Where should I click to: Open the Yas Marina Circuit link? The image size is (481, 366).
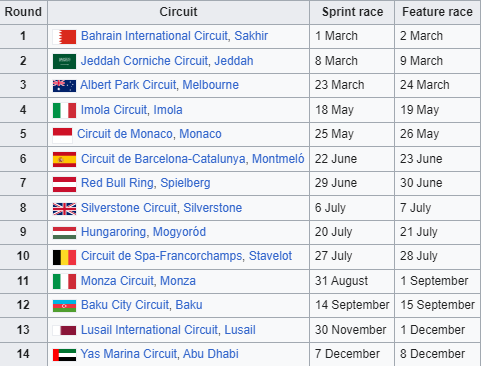(128, 354)
